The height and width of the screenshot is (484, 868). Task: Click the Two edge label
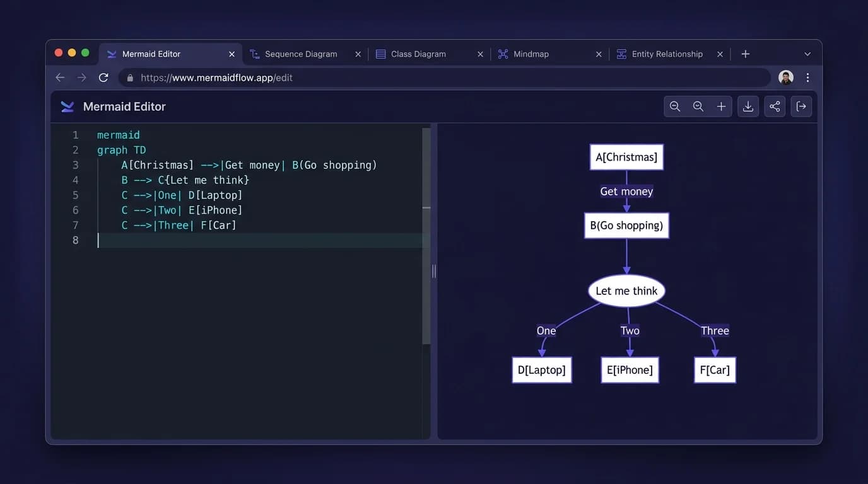point(630,331)
